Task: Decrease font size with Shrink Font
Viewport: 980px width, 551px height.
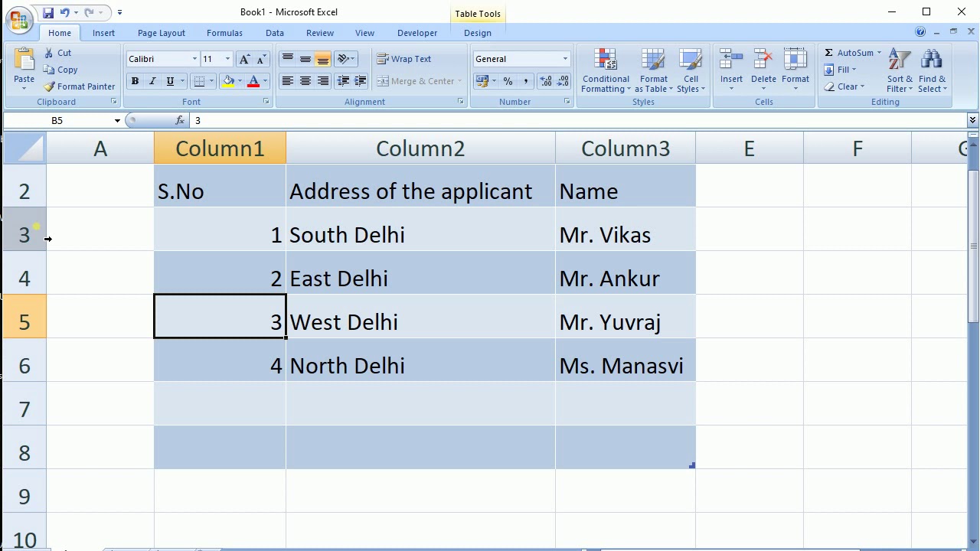Action: pyautogui.click(x=261, y=59)
